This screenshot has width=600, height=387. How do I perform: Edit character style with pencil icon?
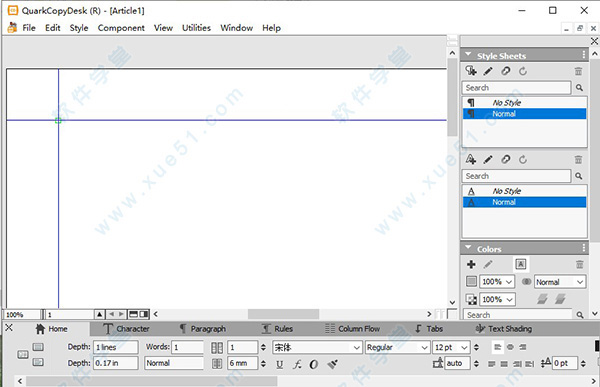click(x=488, y=159)
